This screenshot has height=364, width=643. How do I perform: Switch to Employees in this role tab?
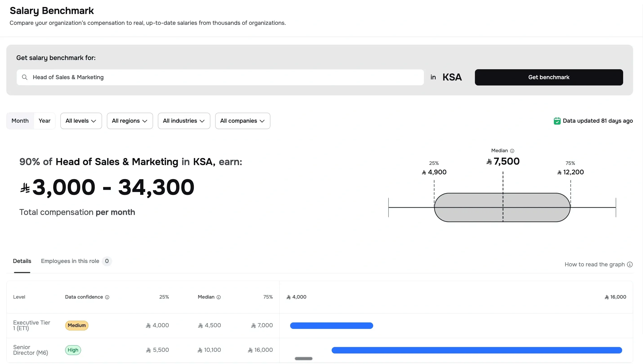click(x=70, y=261)
